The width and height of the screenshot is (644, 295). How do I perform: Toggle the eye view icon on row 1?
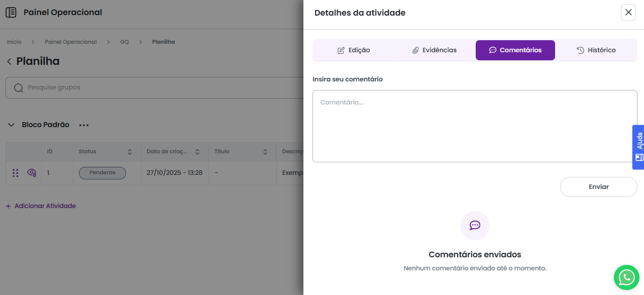click(x=31, y=173)
